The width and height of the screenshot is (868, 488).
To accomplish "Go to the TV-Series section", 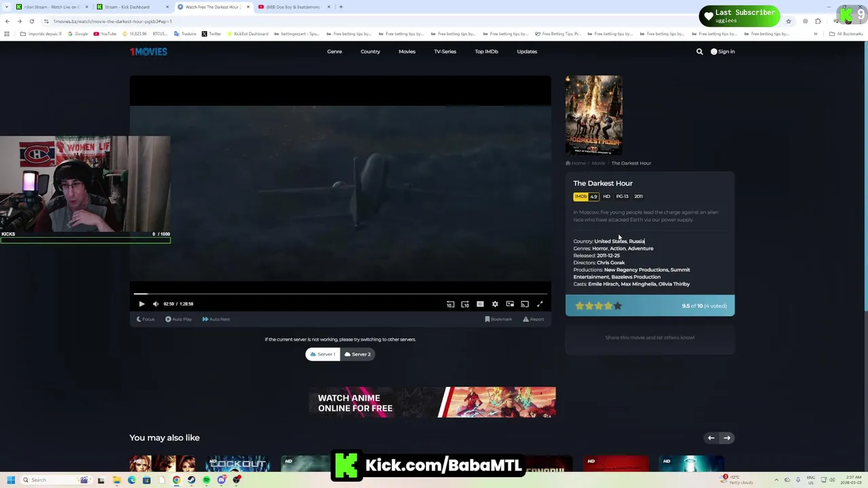I will tap(445, 52).
